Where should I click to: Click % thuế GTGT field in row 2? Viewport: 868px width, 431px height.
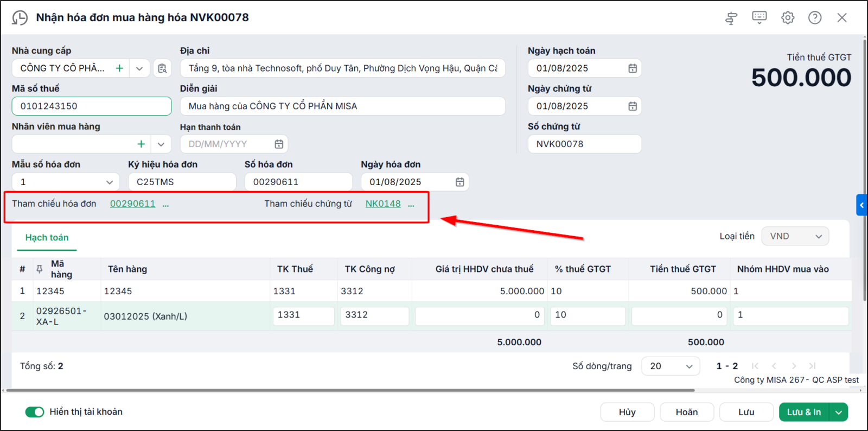pyautogui.click(x=588, y=316)
